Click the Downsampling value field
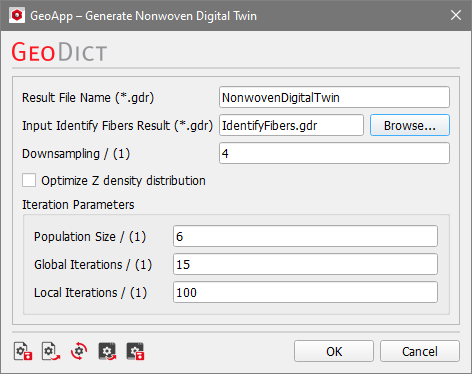472x374 pixels. 334,153
